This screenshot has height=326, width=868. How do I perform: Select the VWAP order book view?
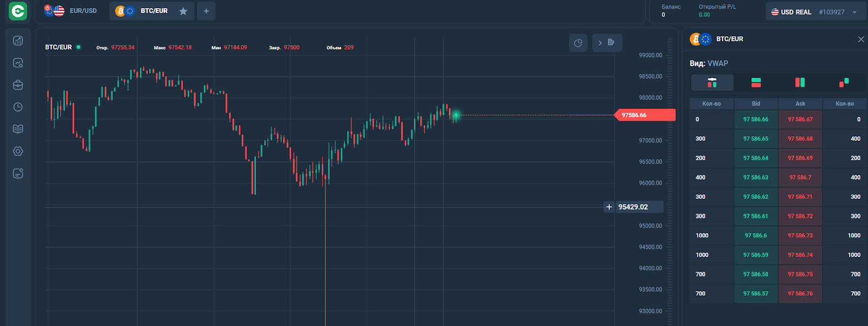point(712,83)
